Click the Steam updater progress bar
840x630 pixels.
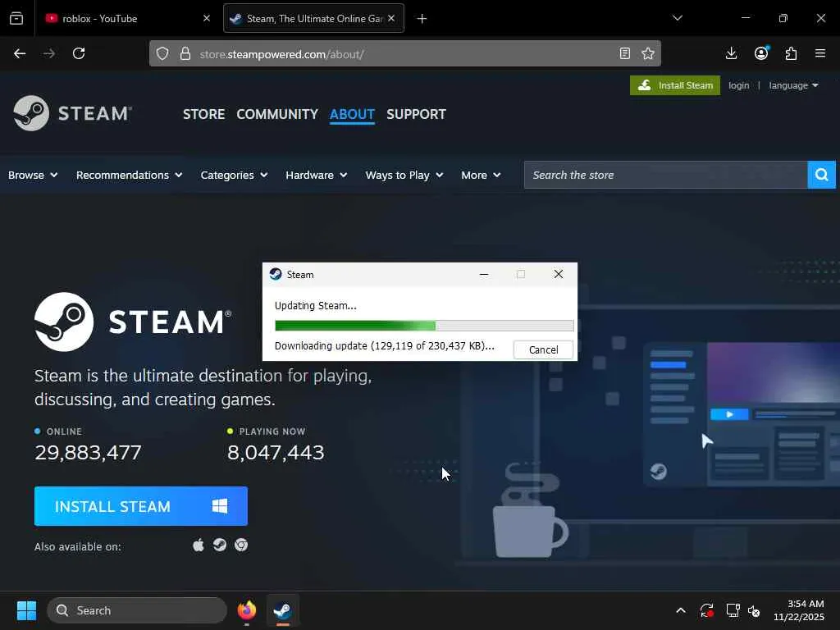(x=424, y=325)
